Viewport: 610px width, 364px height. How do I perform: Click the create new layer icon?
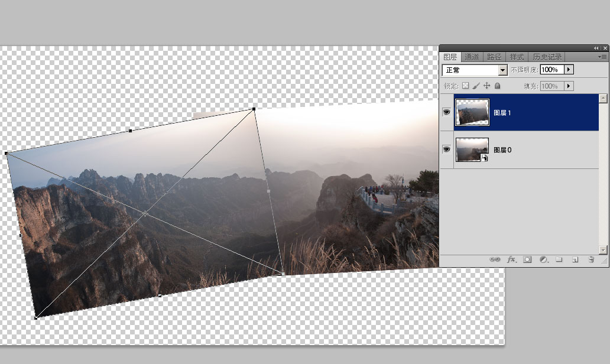(x=575, y=259)
